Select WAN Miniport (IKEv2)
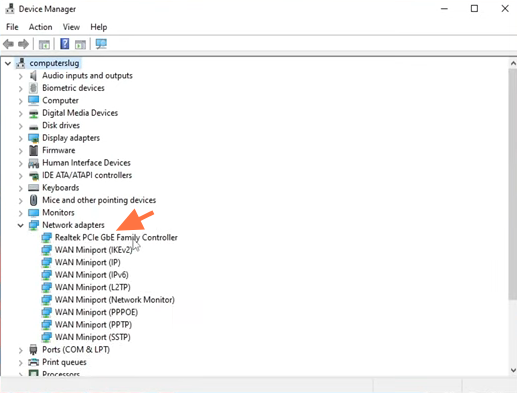The width and height of the screenshot is (517, 393). (93, 250)
